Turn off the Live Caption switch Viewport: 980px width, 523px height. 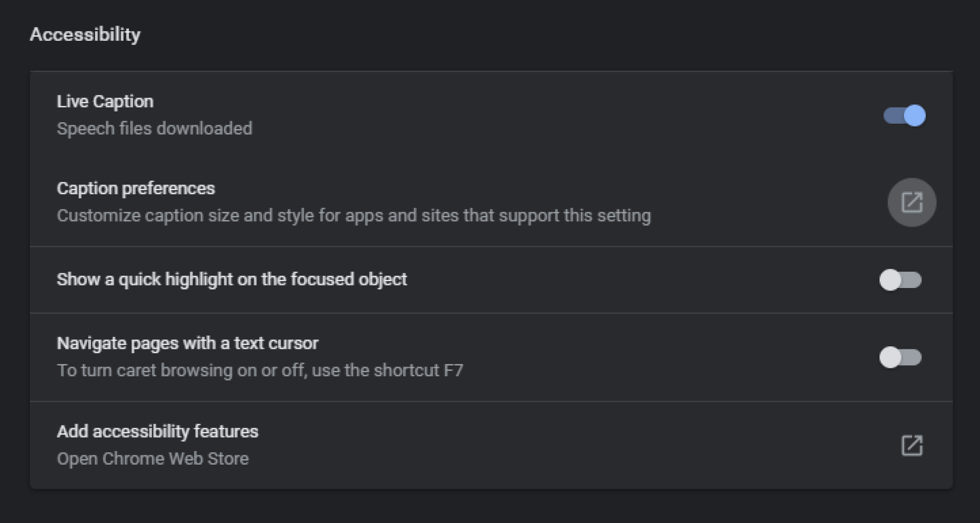[905, 116]
